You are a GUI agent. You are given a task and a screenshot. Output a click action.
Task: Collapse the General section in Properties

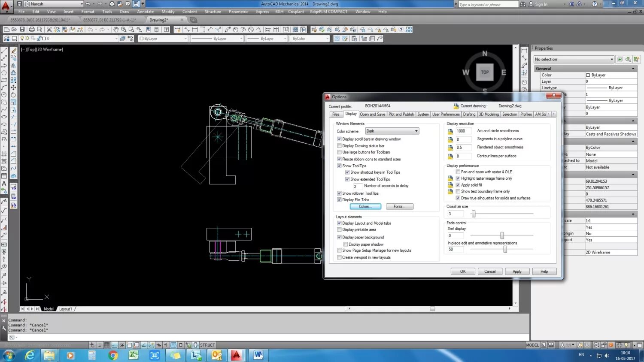click(633, 69)
